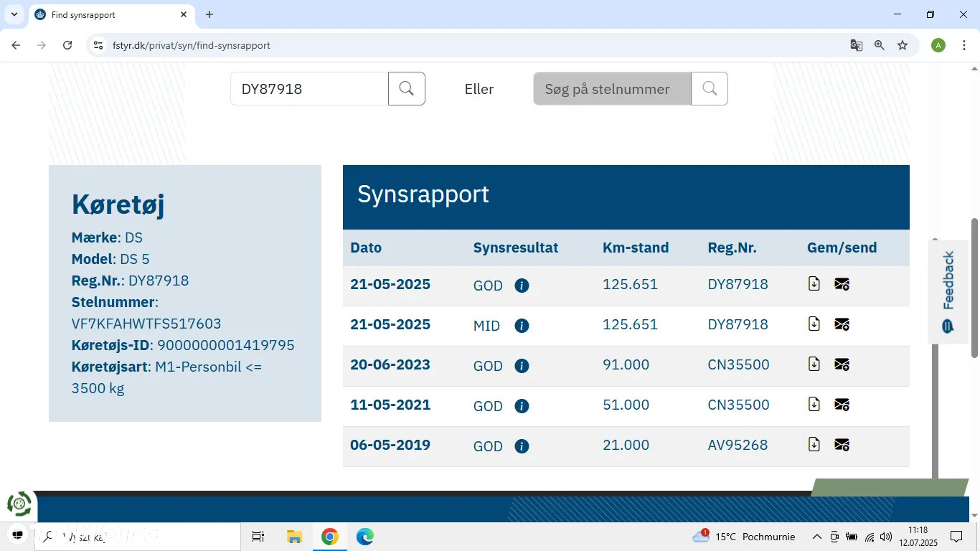Click the address bar URL
This screenshot has width=980, height=551.
[x=192, y=45]
